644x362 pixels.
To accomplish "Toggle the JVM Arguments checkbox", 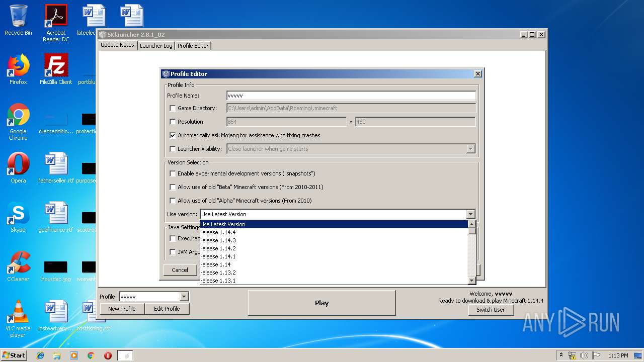I will [173, 252].
